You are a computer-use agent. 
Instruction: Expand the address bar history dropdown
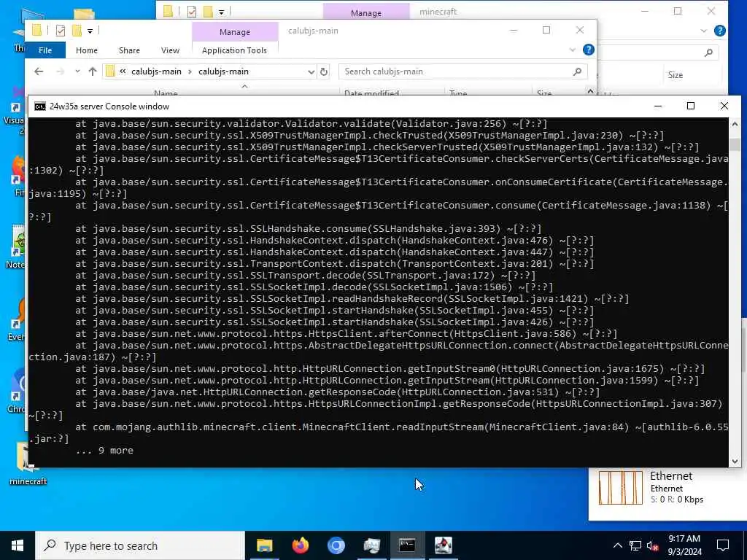(311, 72)
